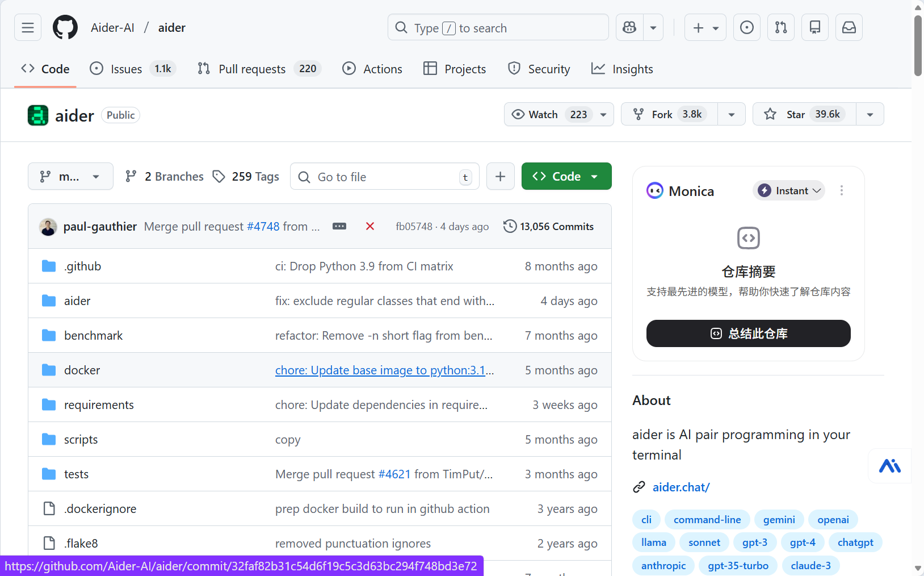Image resolution: width=924 pixels, height=576 pixels.
Task: Open repositories icon in header
Action: coord(815,27)
